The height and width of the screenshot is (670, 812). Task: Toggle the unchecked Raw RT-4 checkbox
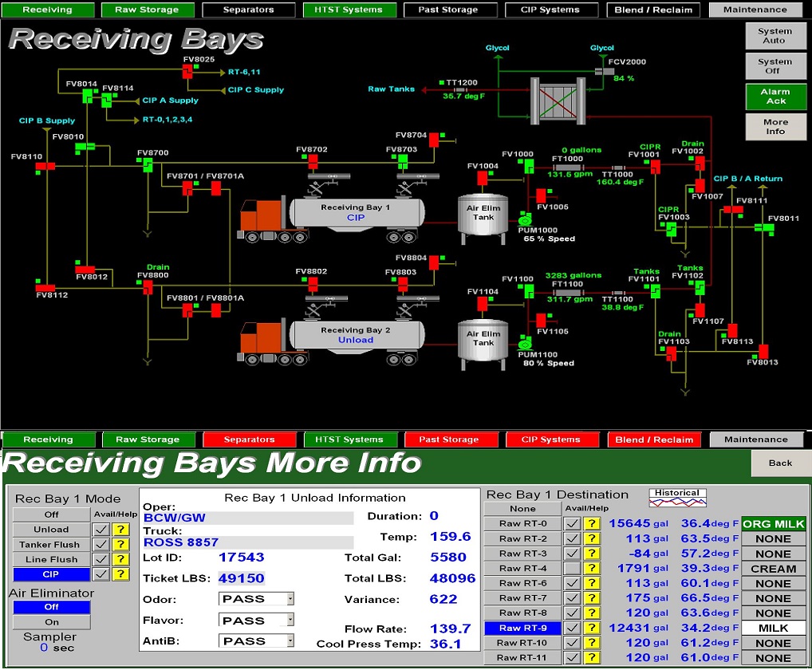(572, 568)
